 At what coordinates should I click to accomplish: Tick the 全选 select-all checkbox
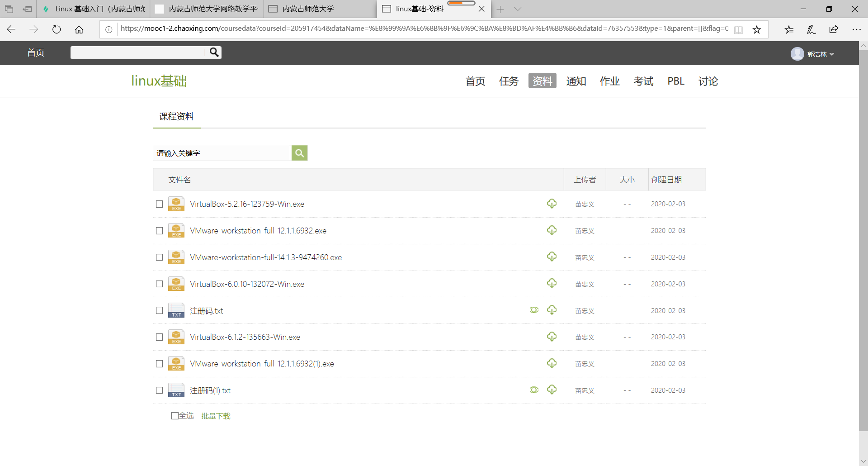(x=175, y=415)
